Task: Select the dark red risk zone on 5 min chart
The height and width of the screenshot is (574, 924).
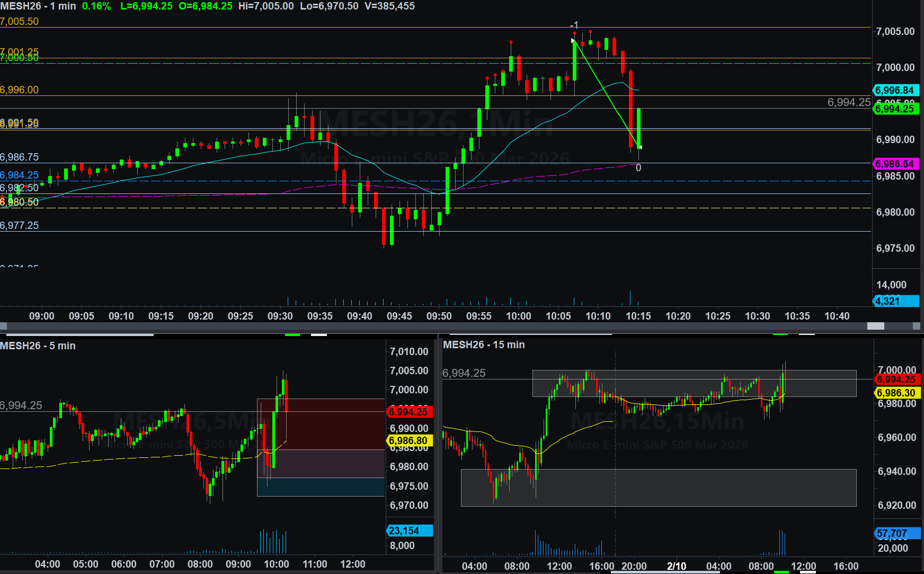Action: pos(321,424)
